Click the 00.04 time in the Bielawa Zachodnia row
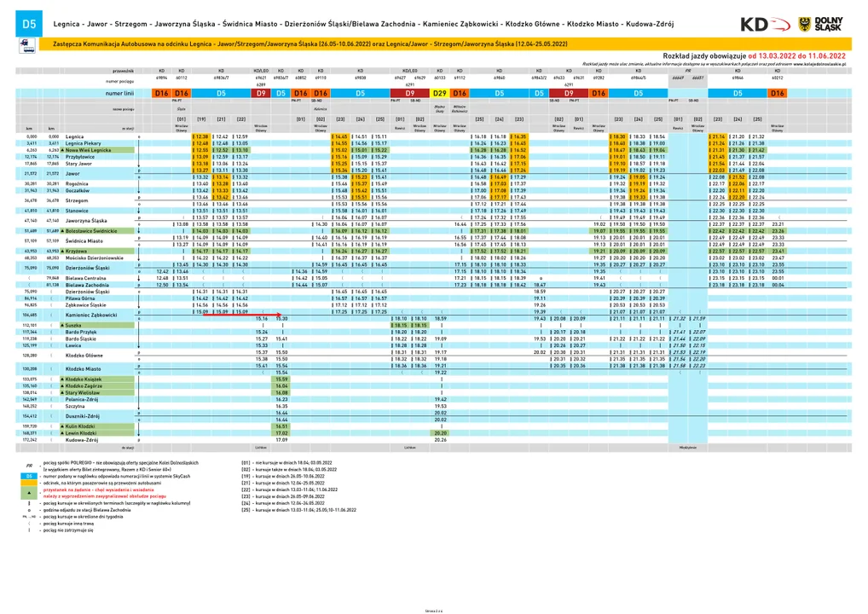The width and height of the screenshot is (868, 614). (x=778, y=285)
